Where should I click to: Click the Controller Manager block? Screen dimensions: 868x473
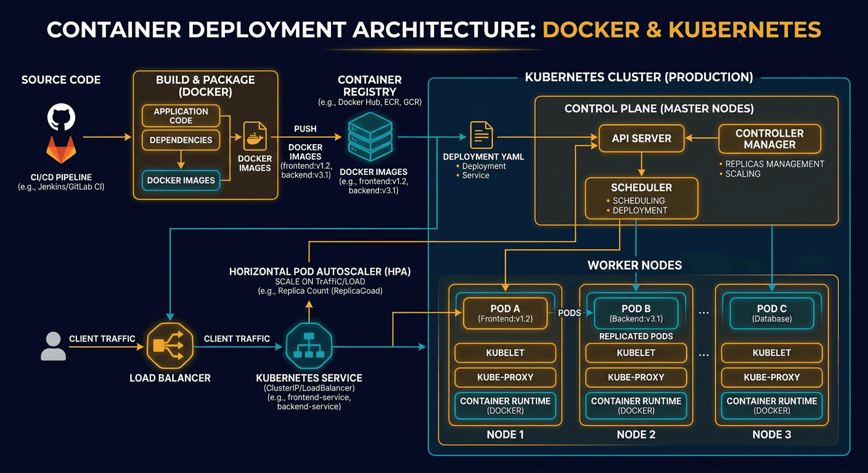click(769, 139)
